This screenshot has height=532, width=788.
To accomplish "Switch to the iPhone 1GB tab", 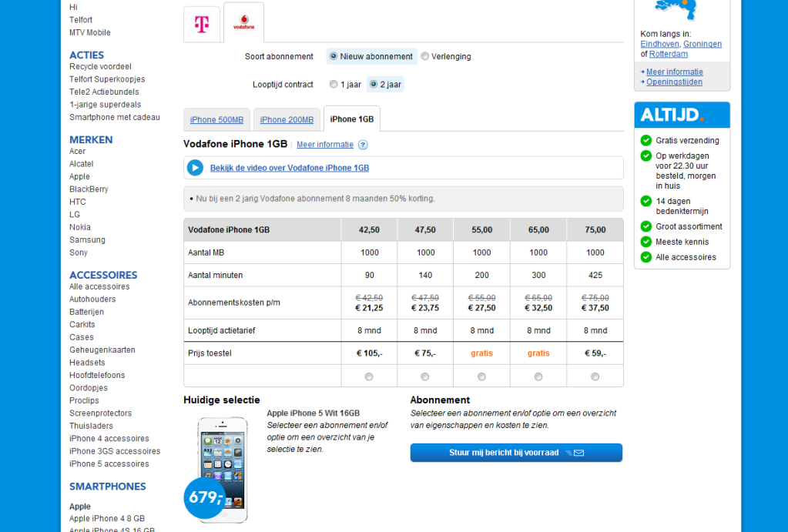I will 352,119.
